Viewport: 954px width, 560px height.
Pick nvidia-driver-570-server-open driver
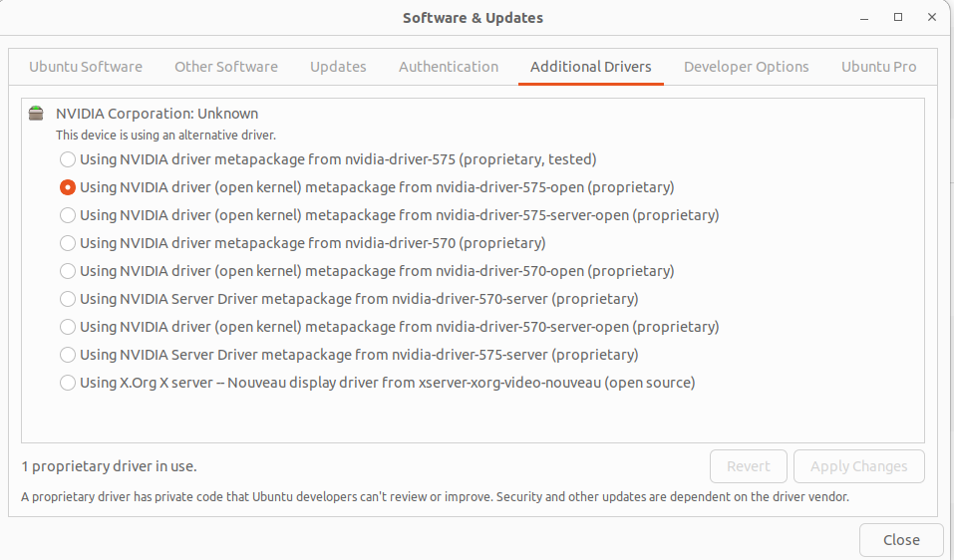point(68,327)
